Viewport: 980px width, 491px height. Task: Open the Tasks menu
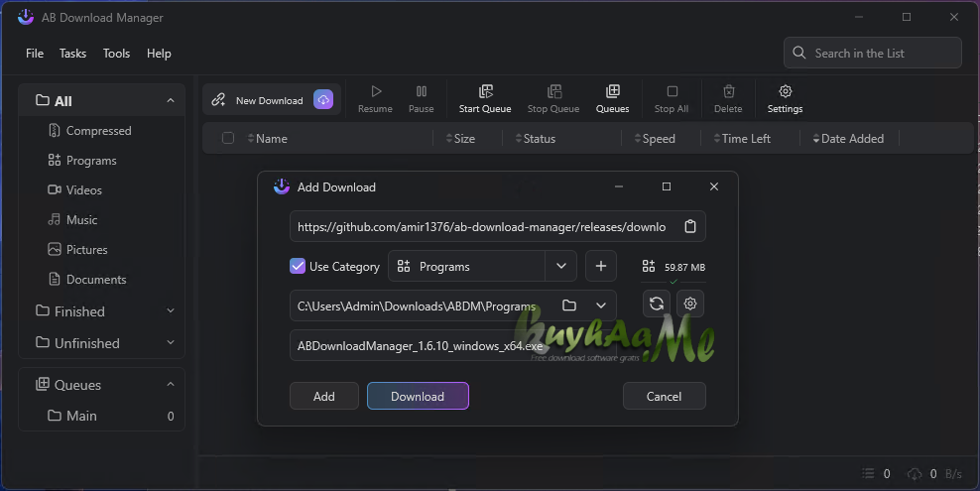point(72,54)
